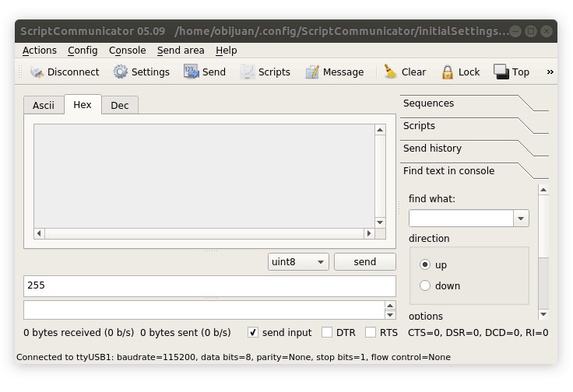The height and width of the screenshot is (392, 573).
Task: Click console scroll left arrow
Action: [x=39, y=233]
